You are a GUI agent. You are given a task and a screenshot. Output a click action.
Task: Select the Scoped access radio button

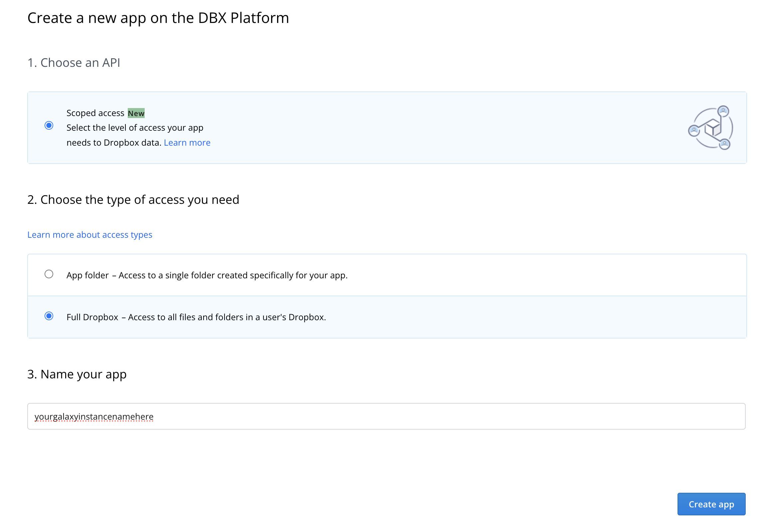pyautogui.click(x=49, y=125)
